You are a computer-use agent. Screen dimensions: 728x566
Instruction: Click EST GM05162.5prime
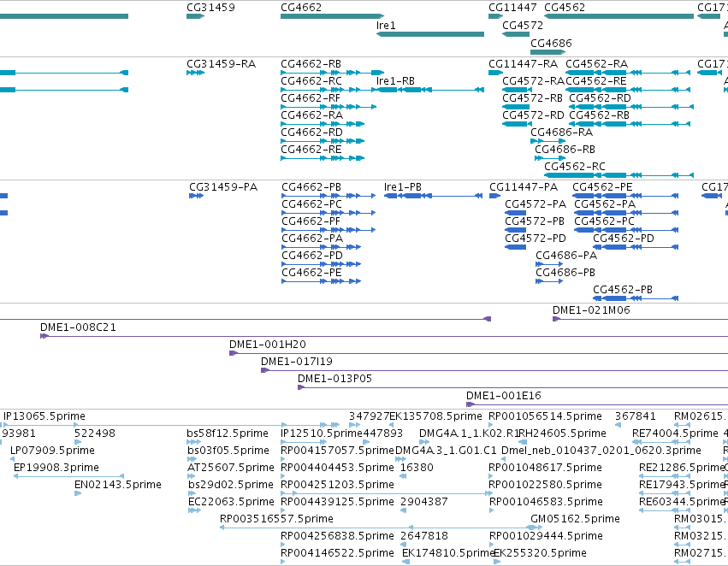tap(575, 519)
